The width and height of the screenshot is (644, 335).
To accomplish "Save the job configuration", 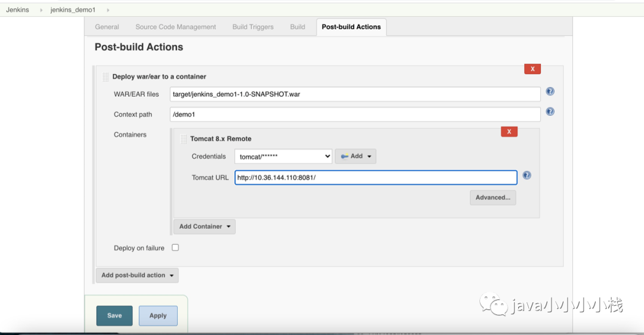I will pos(114,316).
